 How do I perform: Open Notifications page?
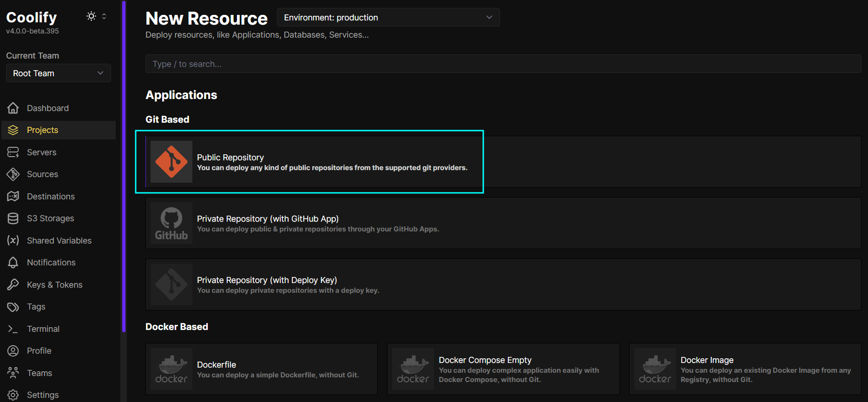[59, 263]
